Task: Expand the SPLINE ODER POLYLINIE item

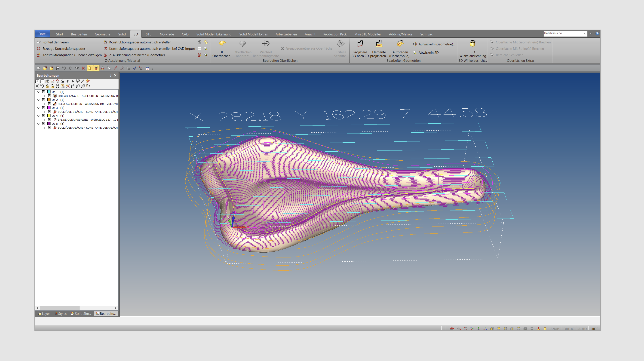Action: point(45,120)
